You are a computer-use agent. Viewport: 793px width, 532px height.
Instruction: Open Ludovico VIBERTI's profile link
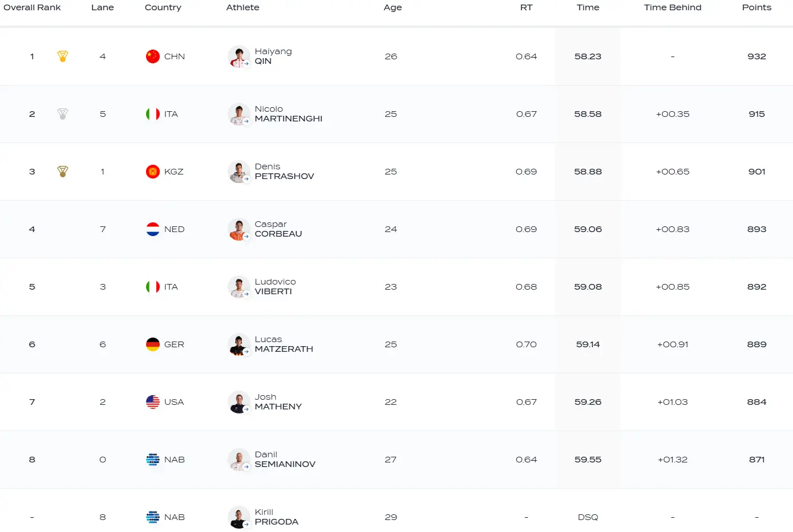[x=276, y=287]
